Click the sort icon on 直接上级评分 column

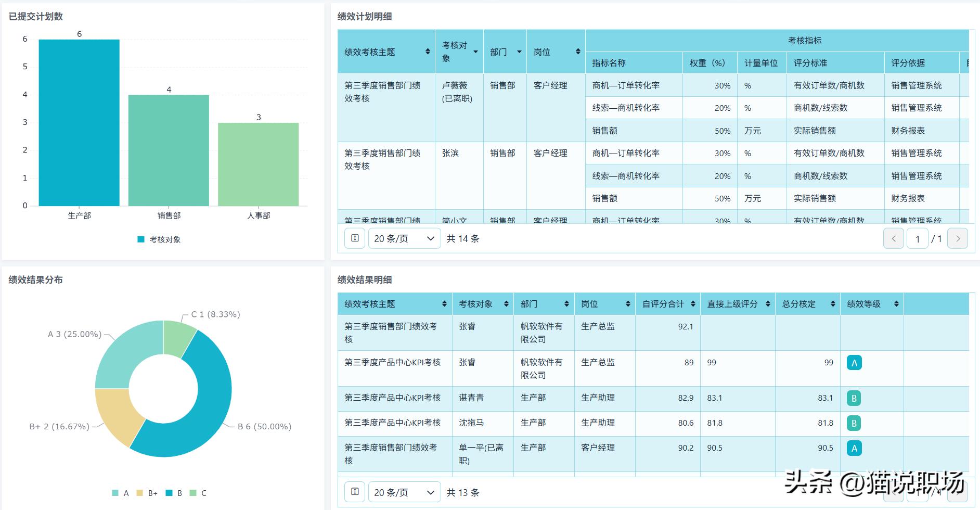point(768,304)
